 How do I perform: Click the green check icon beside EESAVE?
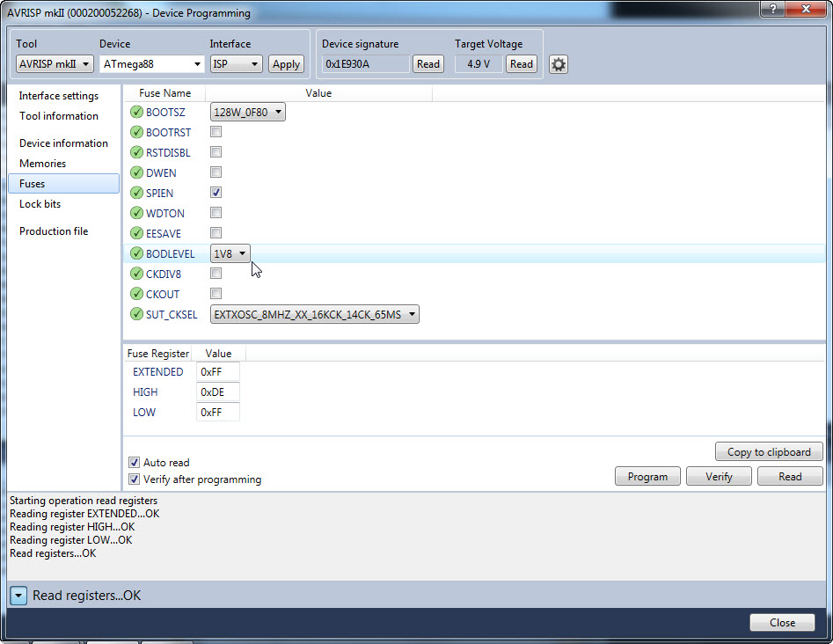[x=136, y=233]
